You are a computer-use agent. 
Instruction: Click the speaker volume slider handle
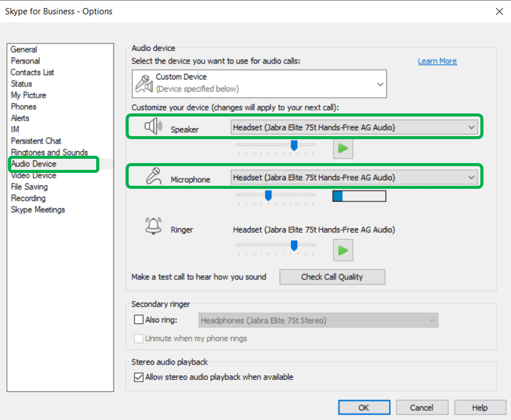(294, 145)
